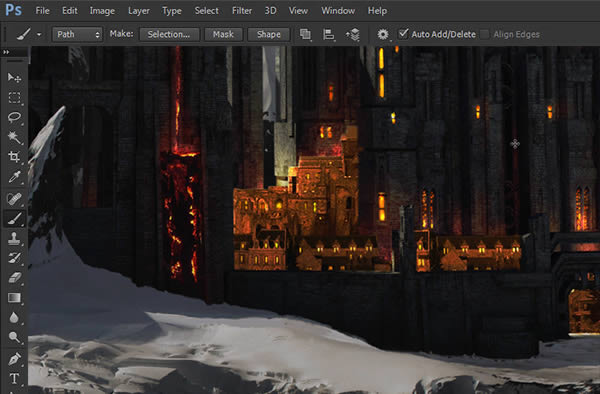The width and height of the screenshot is (600, 394).
Task: Open the Select menu
Action: [x=206, y=11]
